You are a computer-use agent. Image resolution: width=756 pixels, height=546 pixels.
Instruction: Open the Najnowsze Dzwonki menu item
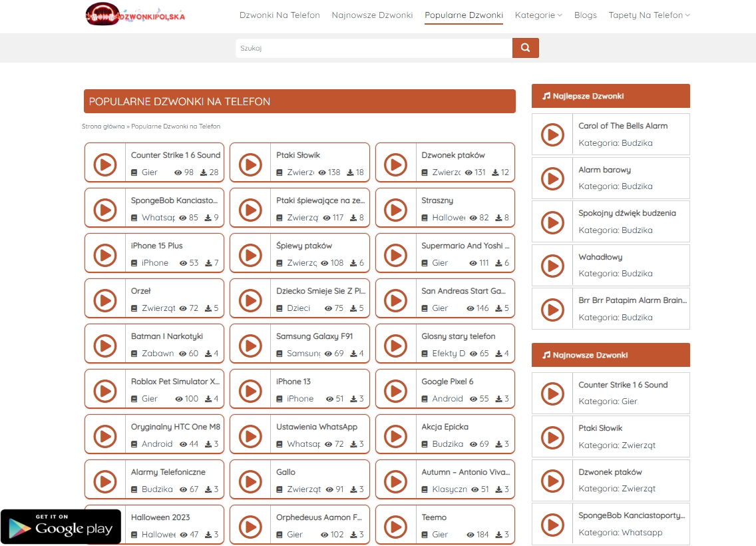coord(372,15)
